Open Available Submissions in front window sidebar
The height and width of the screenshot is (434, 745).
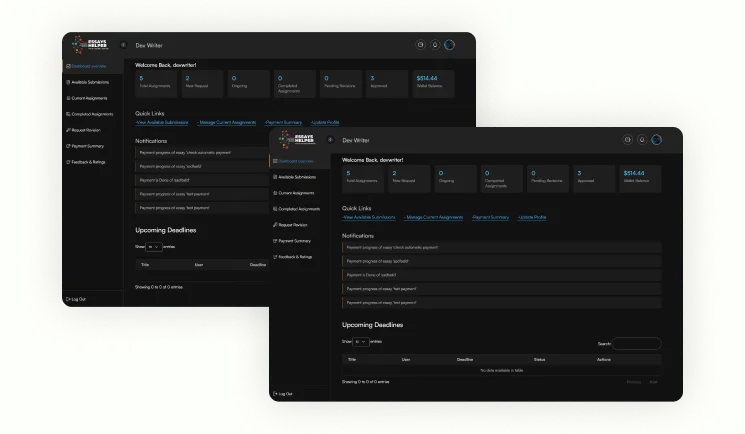(298, 176)
